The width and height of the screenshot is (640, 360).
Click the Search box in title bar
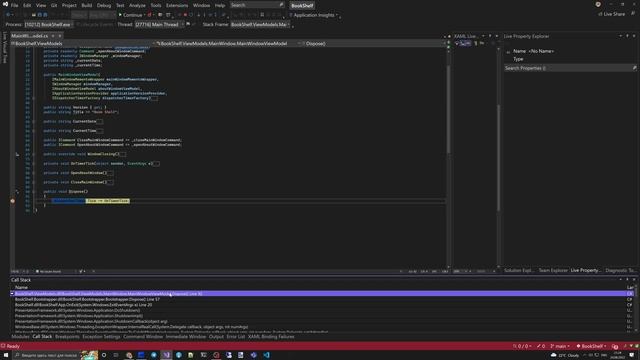pyautogui.click(x=257, y=5)
